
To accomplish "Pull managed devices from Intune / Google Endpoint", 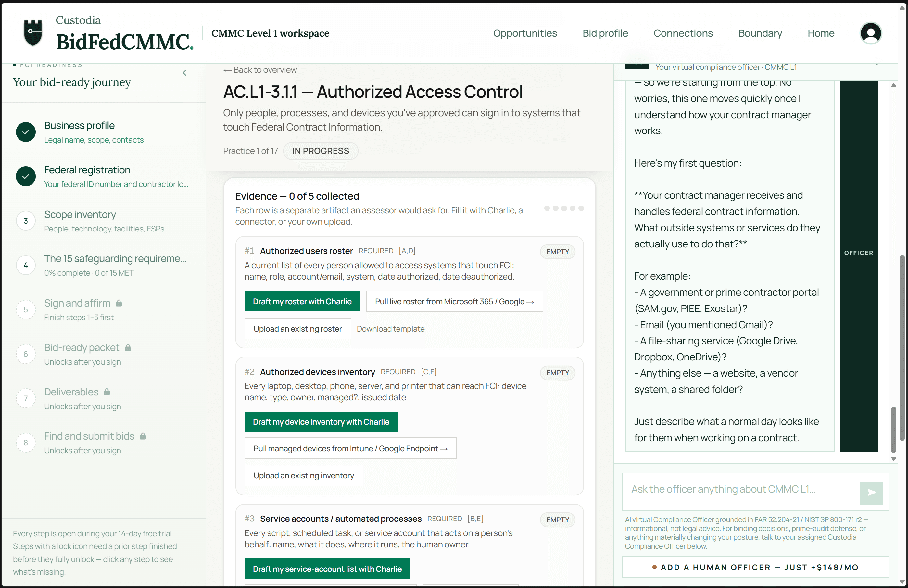I will (350, 448).
